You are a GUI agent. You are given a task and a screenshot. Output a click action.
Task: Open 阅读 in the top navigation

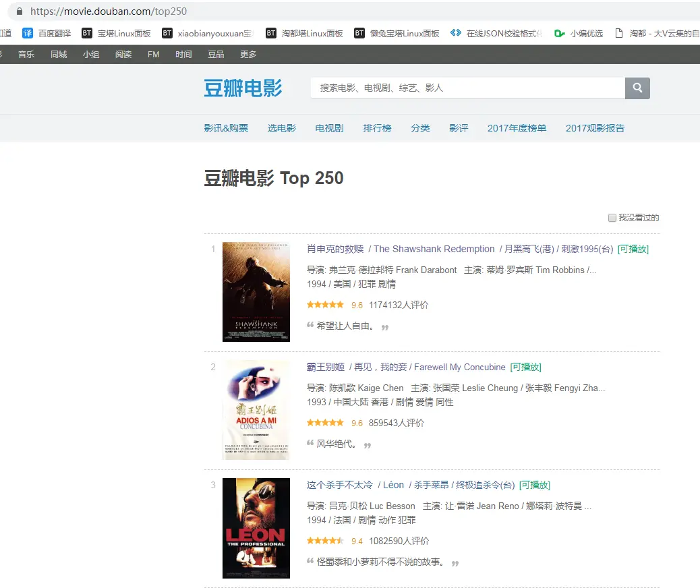(x=123, y=54)
